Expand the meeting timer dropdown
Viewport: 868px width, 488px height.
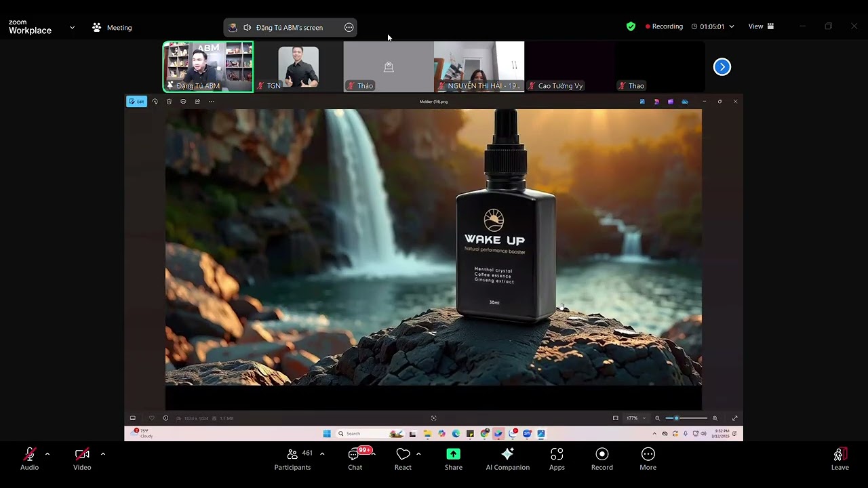tap(731, 26)
